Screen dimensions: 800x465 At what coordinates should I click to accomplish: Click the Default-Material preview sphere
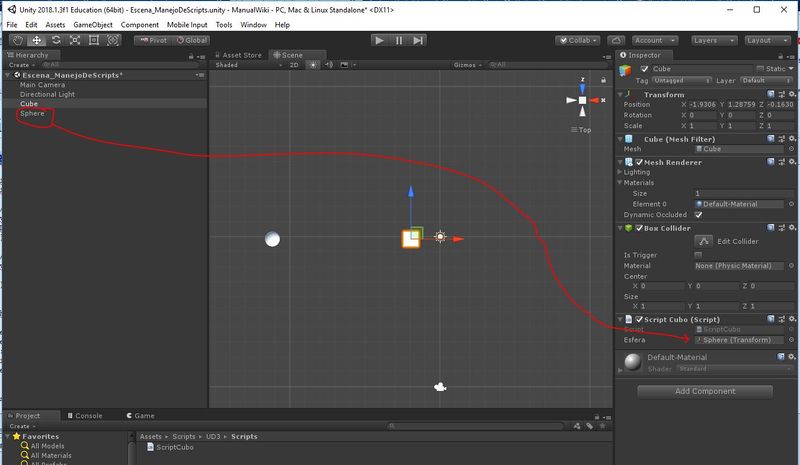633,361
